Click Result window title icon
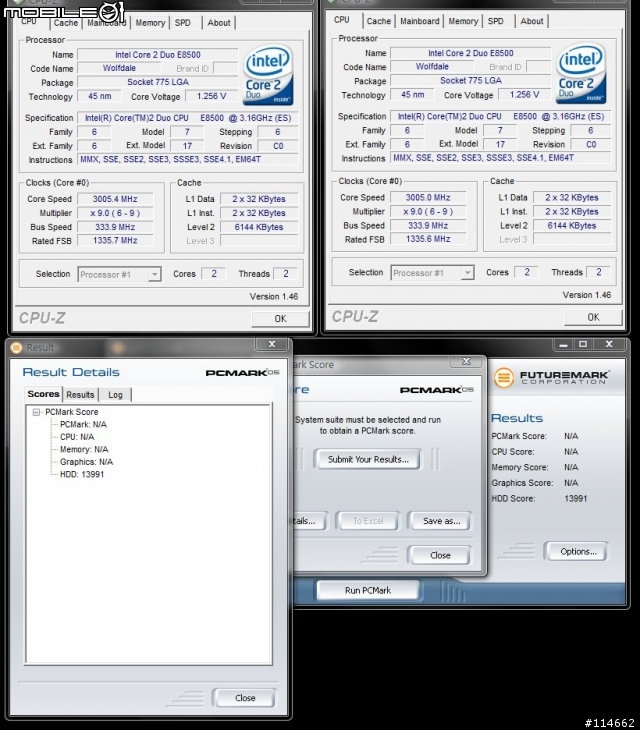Image resolution: width=640 pixels, height=731 pixels. 16,347
